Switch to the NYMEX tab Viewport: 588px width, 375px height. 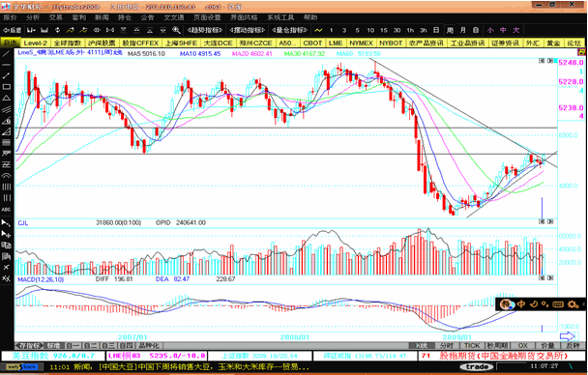[361, 43]
